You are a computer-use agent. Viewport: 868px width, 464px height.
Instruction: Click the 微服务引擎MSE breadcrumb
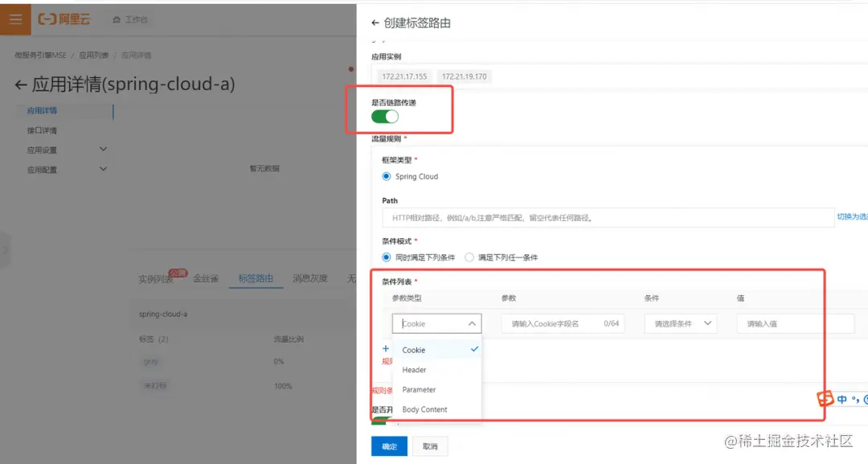point(40,55)
